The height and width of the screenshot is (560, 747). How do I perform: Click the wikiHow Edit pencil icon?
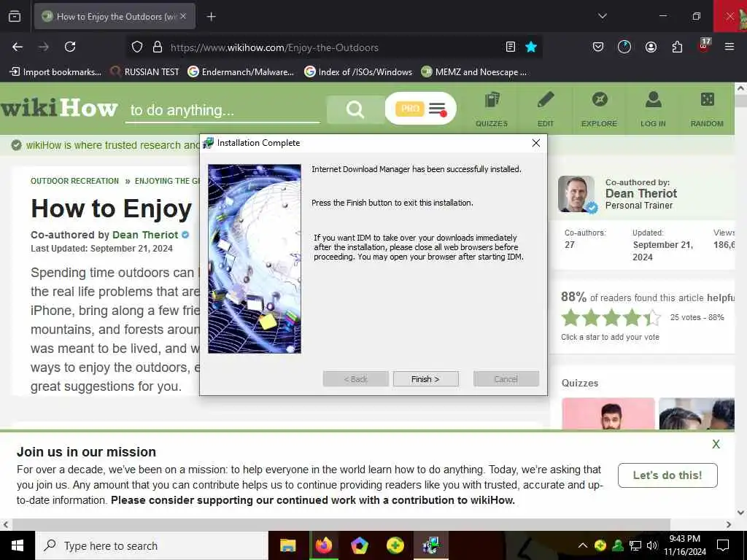[x=546, y=109]
